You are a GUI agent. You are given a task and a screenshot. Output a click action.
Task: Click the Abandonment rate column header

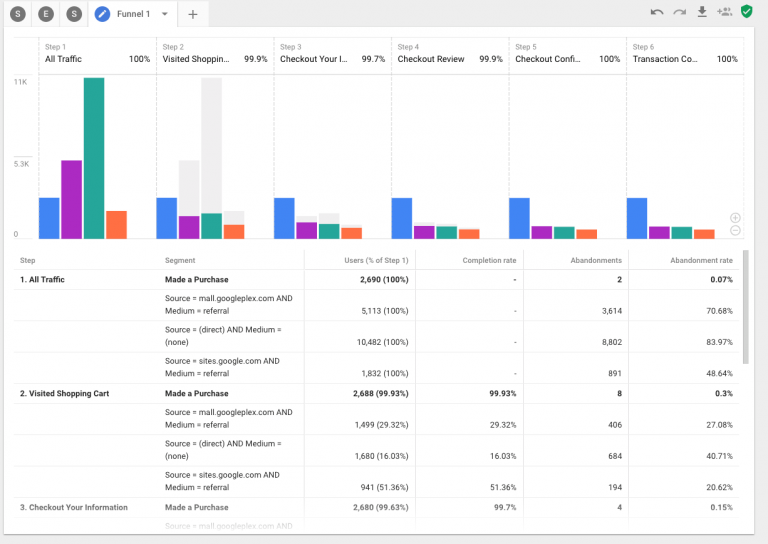coord(701,260)
